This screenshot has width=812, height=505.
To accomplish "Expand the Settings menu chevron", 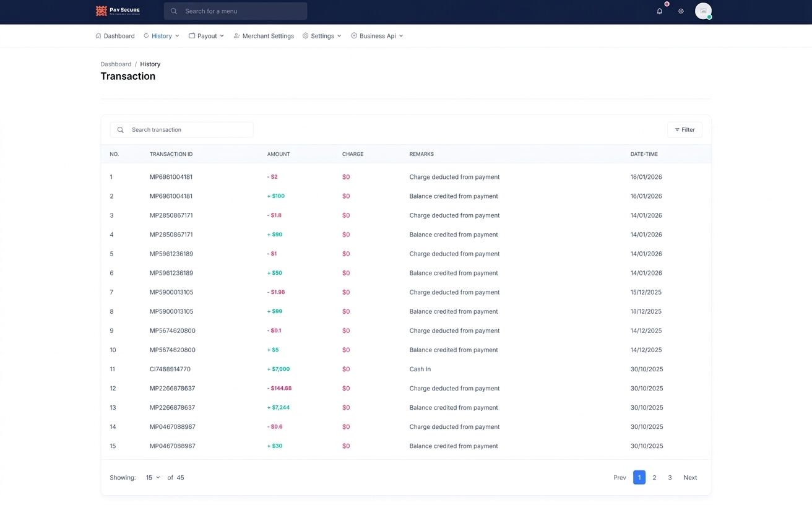I will pyautogui.click(x=339, y=36).
